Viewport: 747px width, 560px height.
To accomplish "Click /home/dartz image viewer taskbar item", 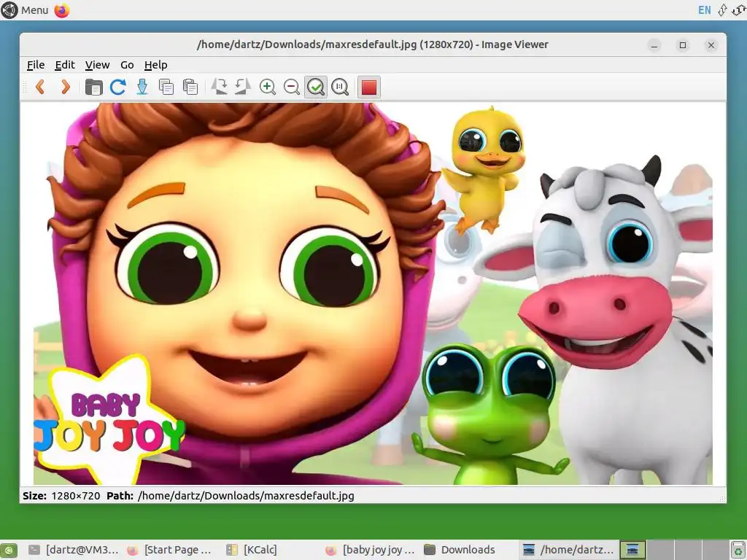I will click(x=568, y=550).
